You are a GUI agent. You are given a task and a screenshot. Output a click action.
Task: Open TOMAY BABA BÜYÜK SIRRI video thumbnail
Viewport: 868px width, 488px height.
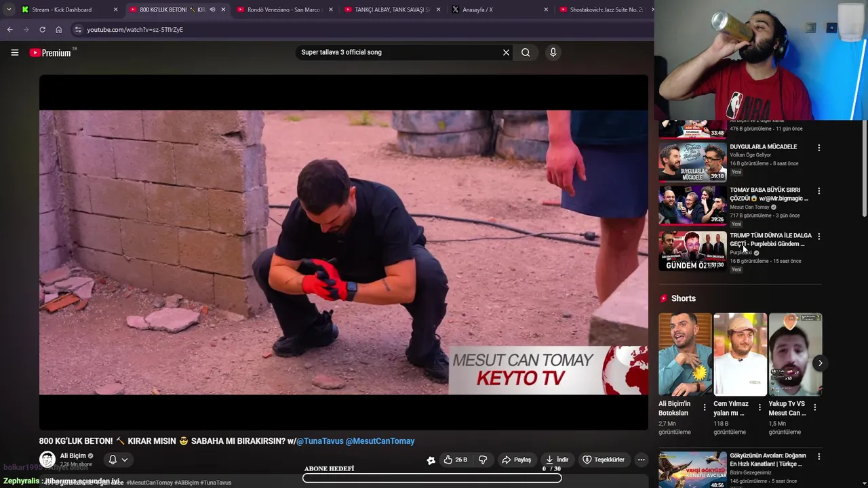(692, 205)
